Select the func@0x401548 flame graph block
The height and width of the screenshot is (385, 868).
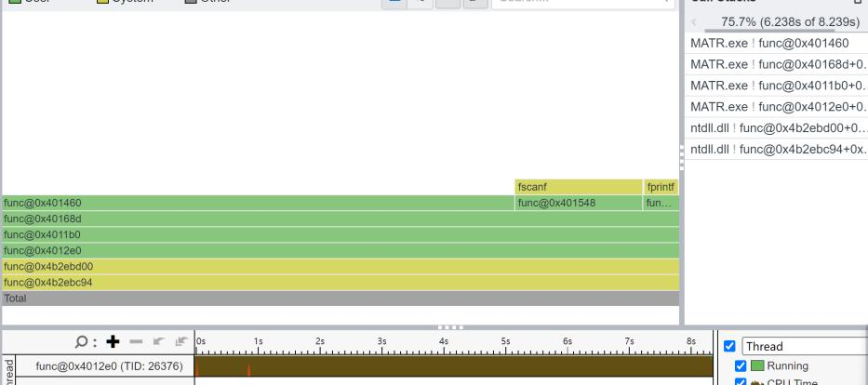579,203
